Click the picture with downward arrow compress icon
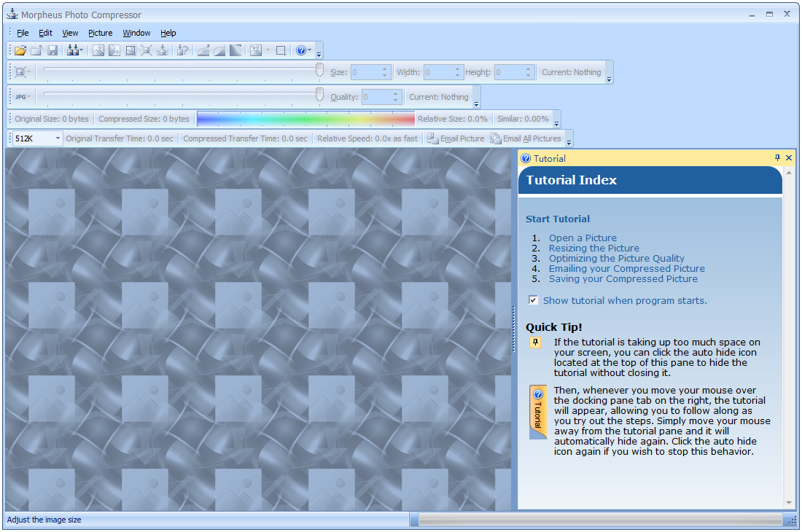 tap(163, 50)
